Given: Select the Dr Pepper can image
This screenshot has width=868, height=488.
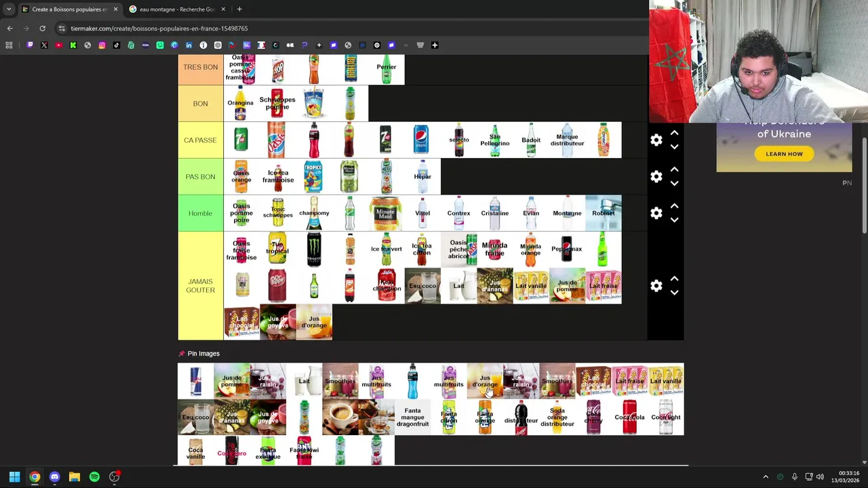Looking at the screenshot, I should point(277,286).
